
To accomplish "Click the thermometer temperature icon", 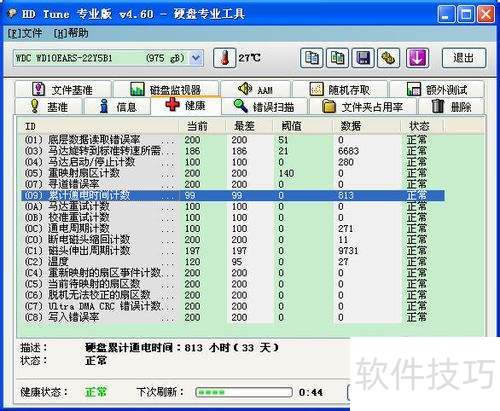I will [224, 58].
